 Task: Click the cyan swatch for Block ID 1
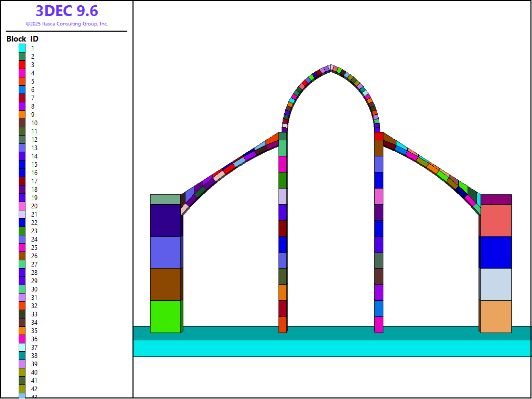pos(22,48)
